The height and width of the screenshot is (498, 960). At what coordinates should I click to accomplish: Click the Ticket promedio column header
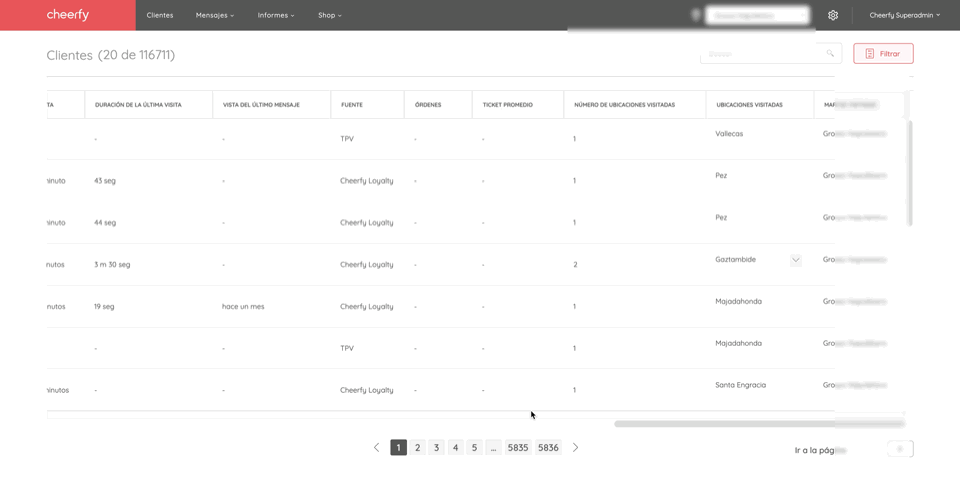tap(508, 105)
